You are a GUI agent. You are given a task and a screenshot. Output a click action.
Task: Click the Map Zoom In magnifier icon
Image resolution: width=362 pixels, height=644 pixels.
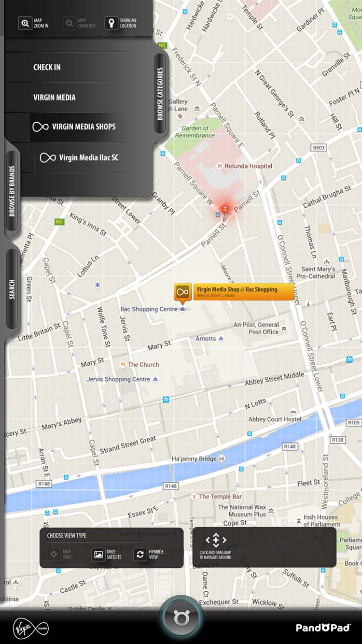25,23
